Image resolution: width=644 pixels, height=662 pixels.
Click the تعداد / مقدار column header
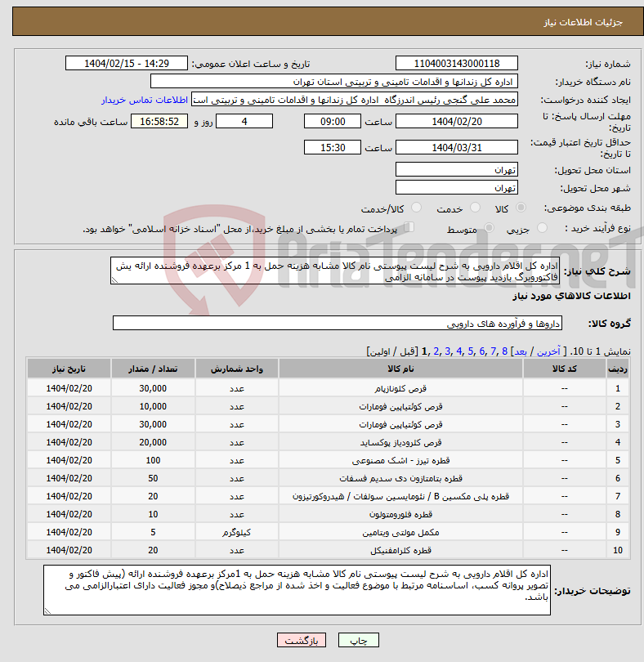click(x=153, y=368)
